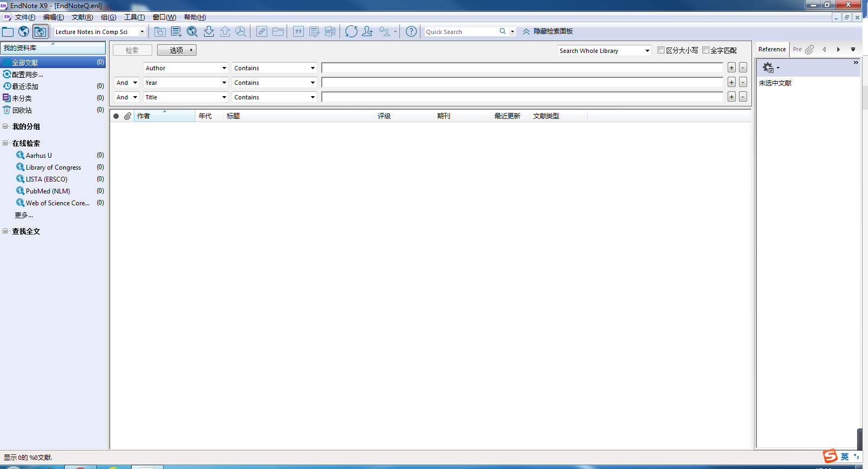
Task: Select Local Library Mode icon
Action: tap(8, 32)
